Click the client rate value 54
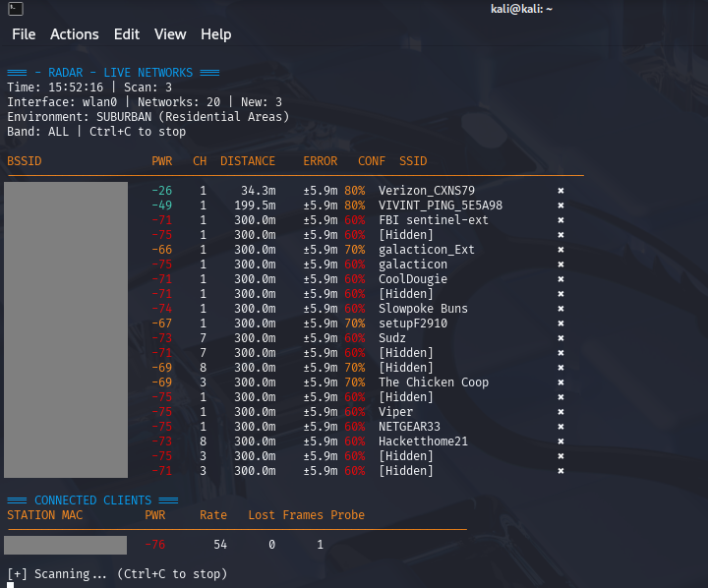 click(x=220, y=545)
